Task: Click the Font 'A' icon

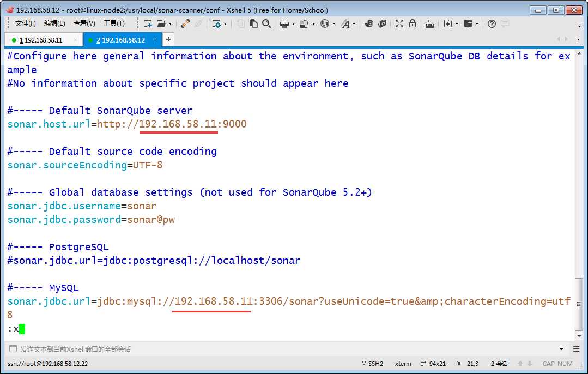Action: tap(345, 23)
